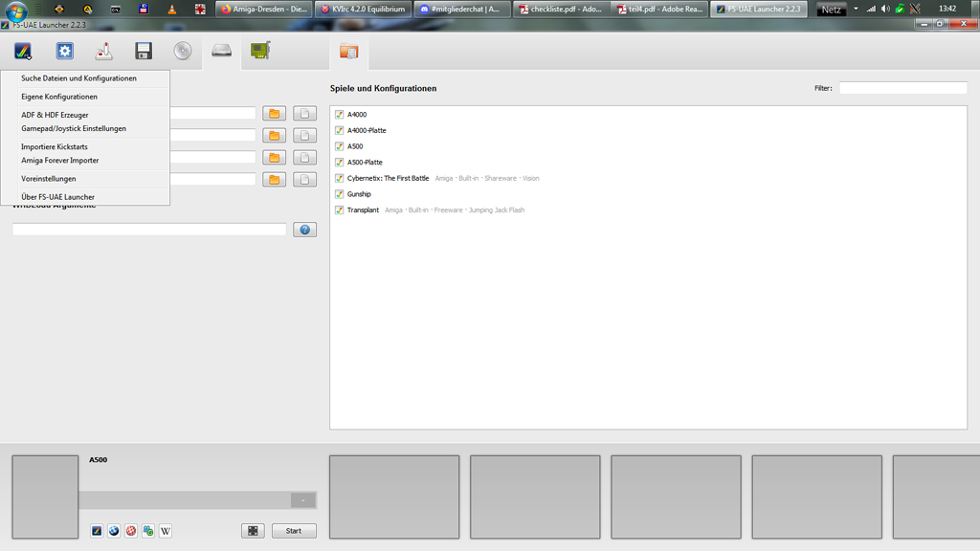Click the blue help icon for WHDLoad arguments
Screen dimensions: 980x551
(x=304, y=230)
